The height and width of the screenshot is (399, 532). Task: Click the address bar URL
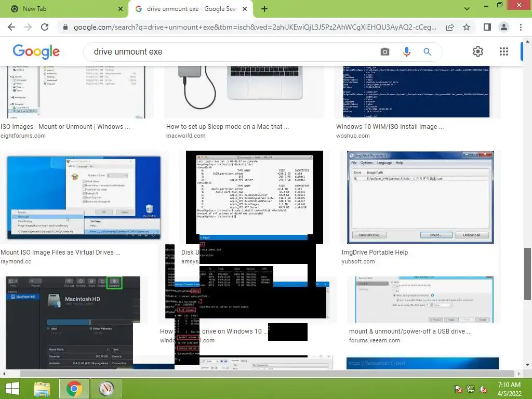[x=255, y=27]
